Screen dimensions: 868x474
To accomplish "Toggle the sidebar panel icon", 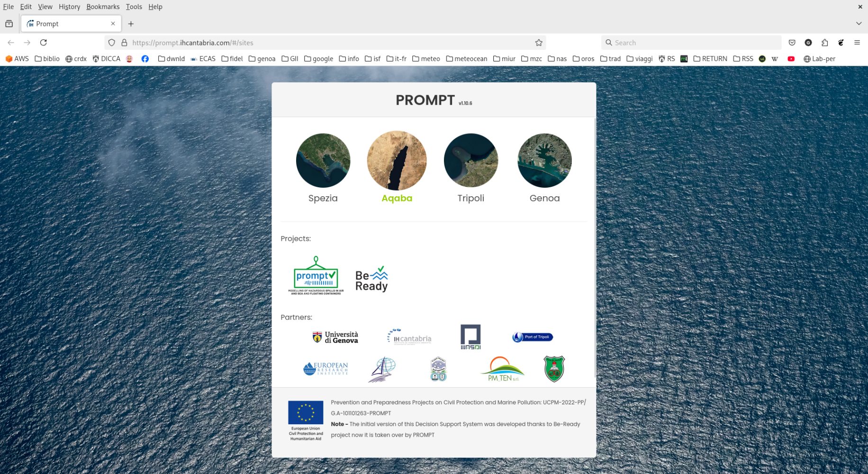I will click(x=9, y=23).
